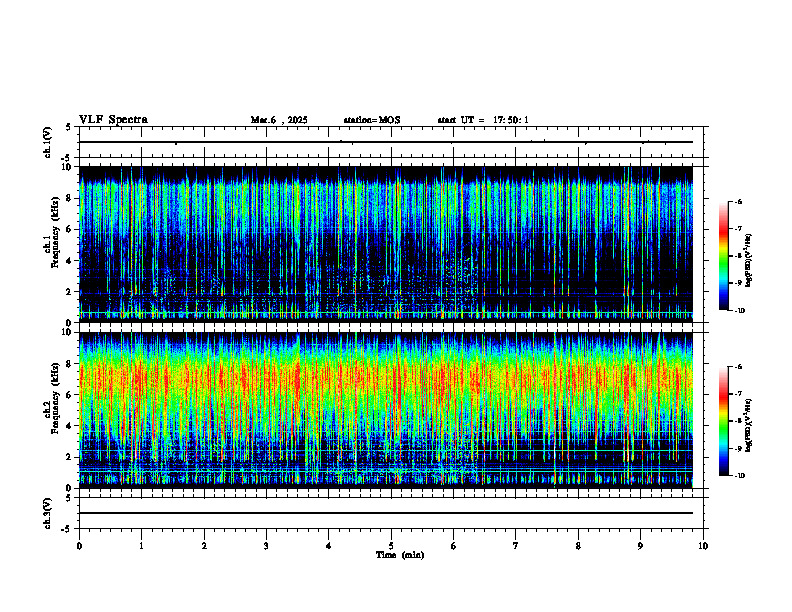This screenshot has height=612, width=792.
Task: Select the "start UT = 17:50: 1" text
Action: (483, 120)
